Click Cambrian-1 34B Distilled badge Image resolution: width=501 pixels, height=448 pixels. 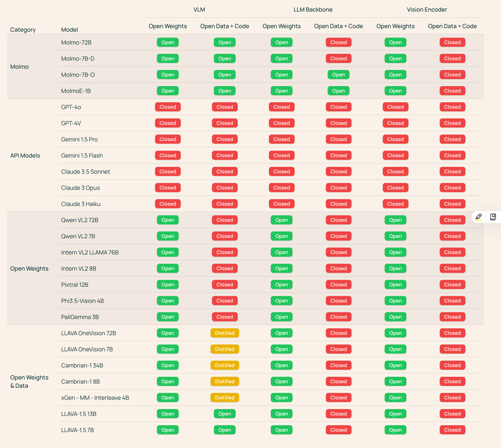click(x=225, y=366)
